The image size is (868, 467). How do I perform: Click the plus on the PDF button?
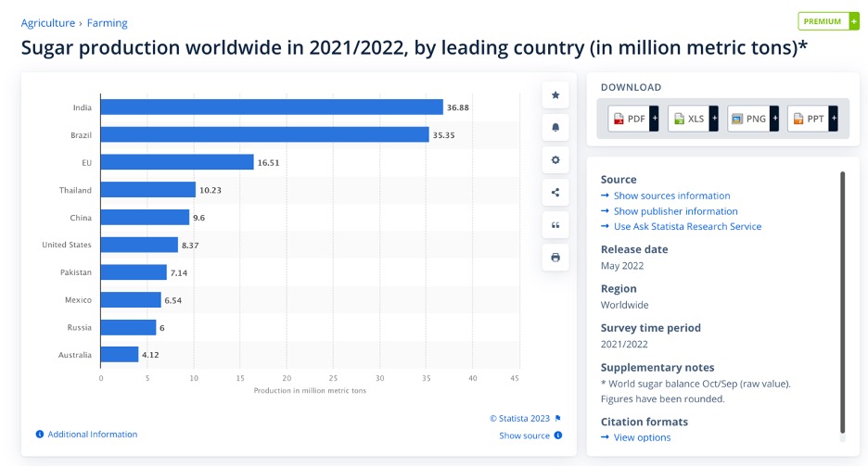[x=655, y=119]
